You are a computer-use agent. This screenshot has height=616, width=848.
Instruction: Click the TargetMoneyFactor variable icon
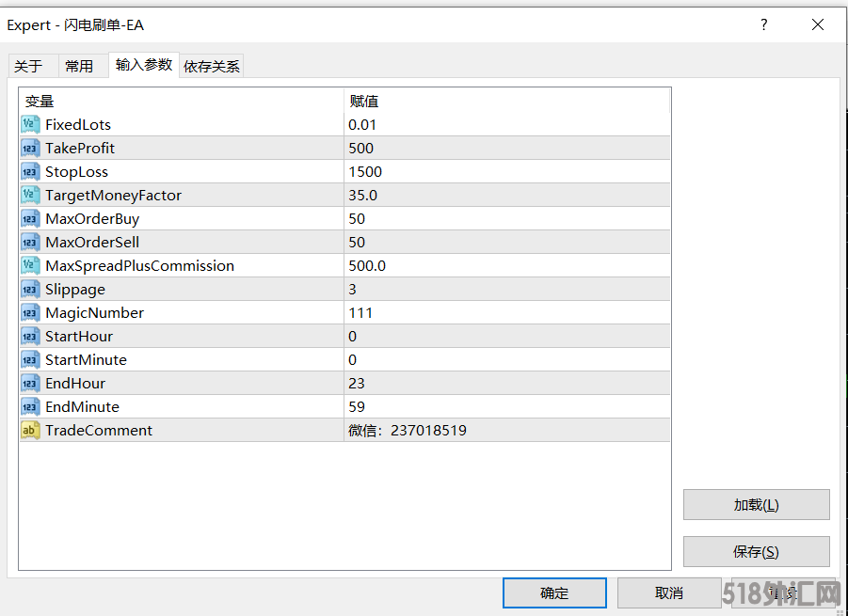click(x=30, y=195)
